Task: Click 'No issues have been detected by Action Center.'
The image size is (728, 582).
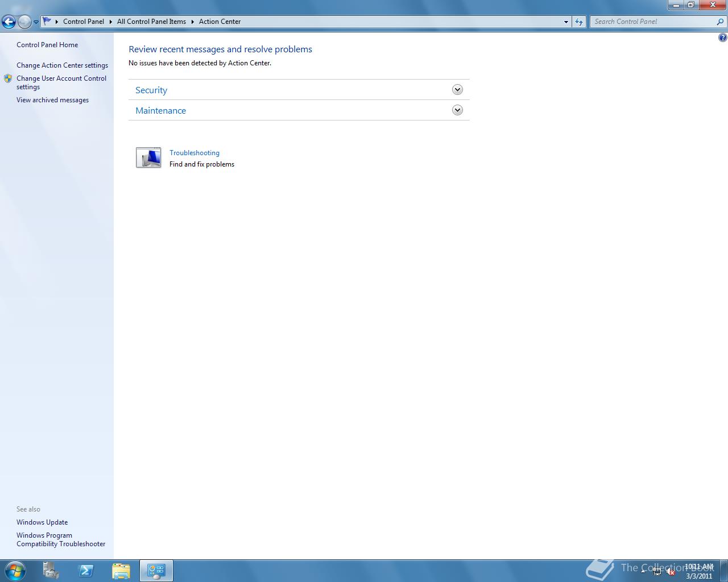Action: click(200, 63)
